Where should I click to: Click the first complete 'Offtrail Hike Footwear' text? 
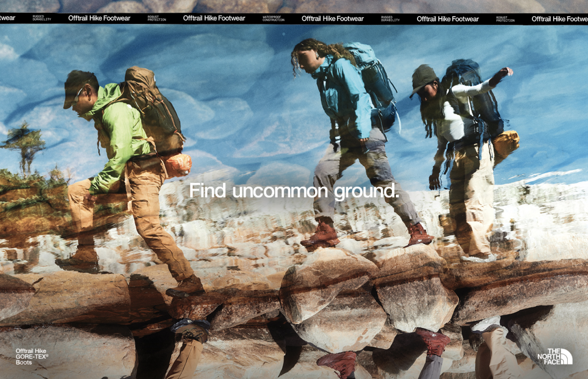click(99, 18)
